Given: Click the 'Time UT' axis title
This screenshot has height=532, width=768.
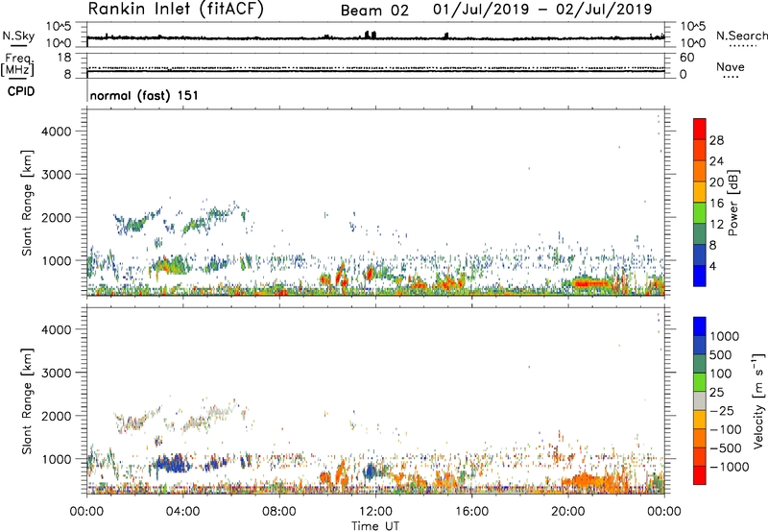Looking at the screenshot, I should (x=375, y=526).
